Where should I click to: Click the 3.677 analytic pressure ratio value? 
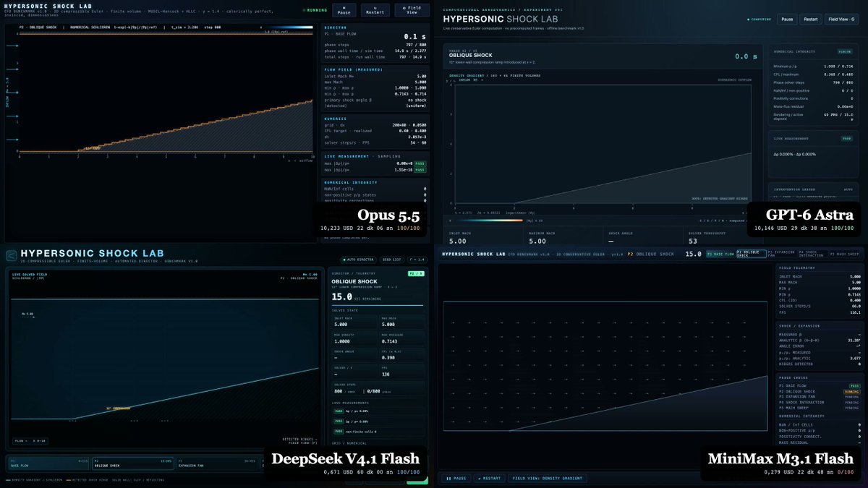pyautogui.click(x=855, y=357)
